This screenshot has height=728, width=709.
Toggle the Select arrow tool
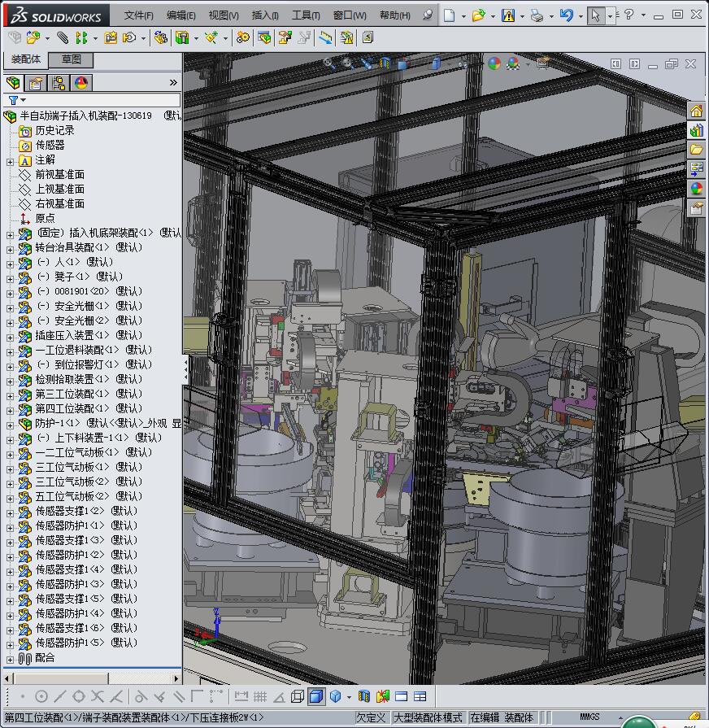point(596,15)
